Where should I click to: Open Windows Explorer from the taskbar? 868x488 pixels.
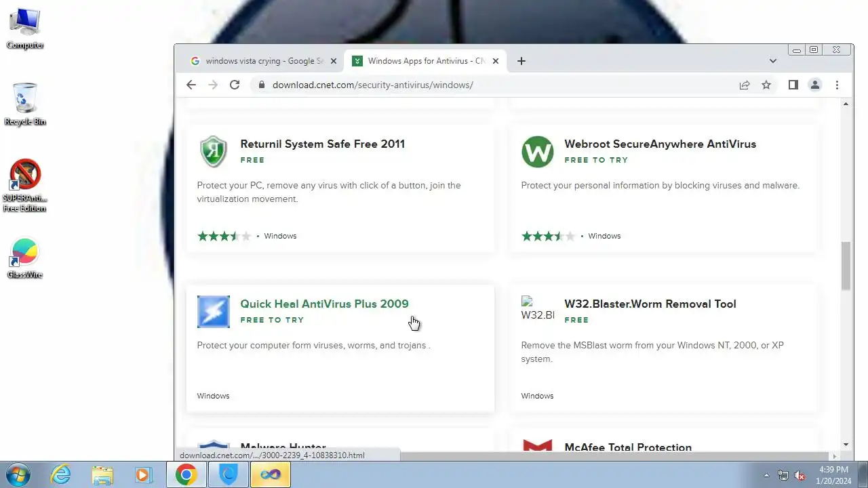pyautogui.click(x=102, y=475)
